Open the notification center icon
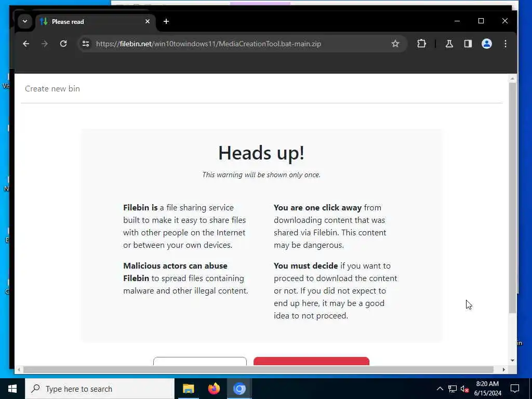This screenshot has height=399, width=532. [515, 389]
